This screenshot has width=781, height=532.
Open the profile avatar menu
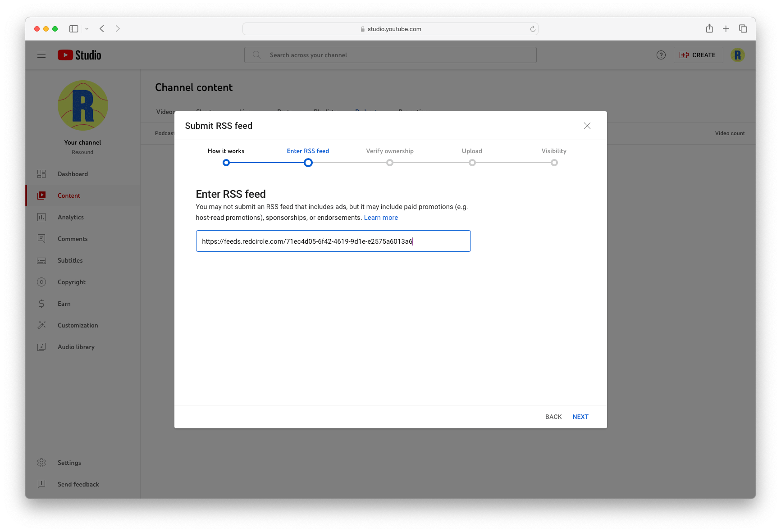coord(738,55)
